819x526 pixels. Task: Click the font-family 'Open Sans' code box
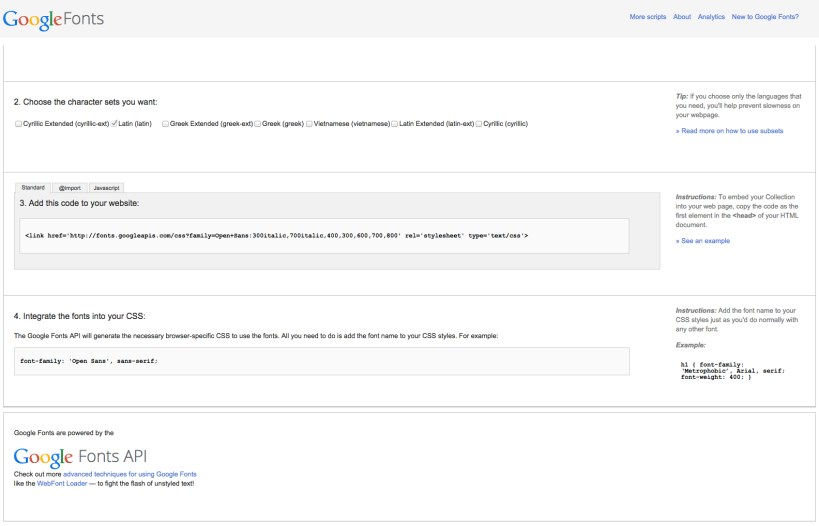pyautogui.click(x=322, y=361)
